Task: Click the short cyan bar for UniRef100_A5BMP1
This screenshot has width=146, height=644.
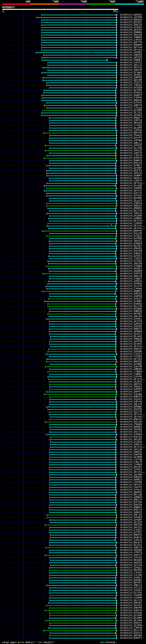Action: coord(75,60)
